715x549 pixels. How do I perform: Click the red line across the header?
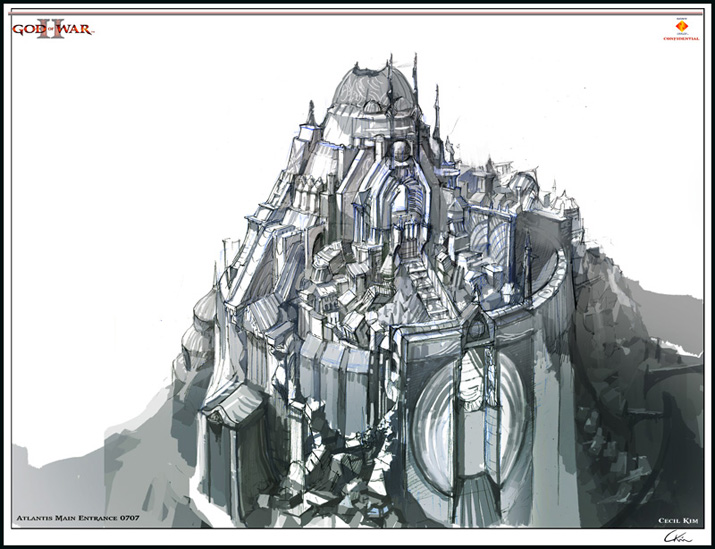point(357,12)
